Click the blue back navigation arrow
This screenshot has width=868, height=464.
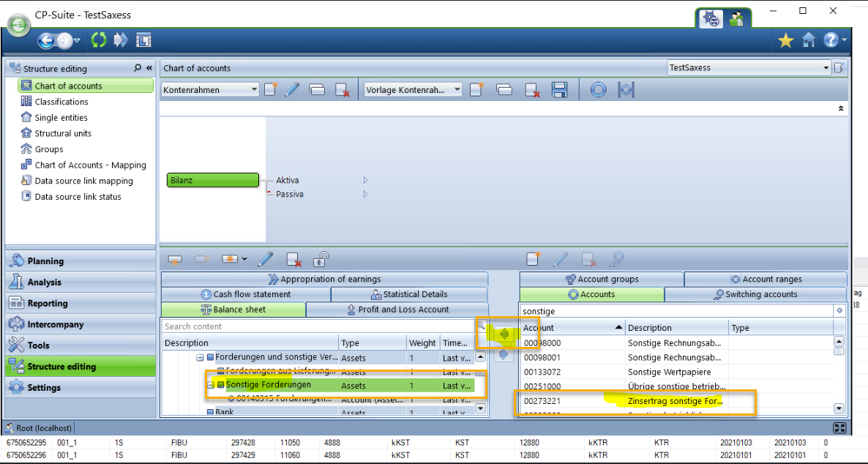click(x=48, y=41)
